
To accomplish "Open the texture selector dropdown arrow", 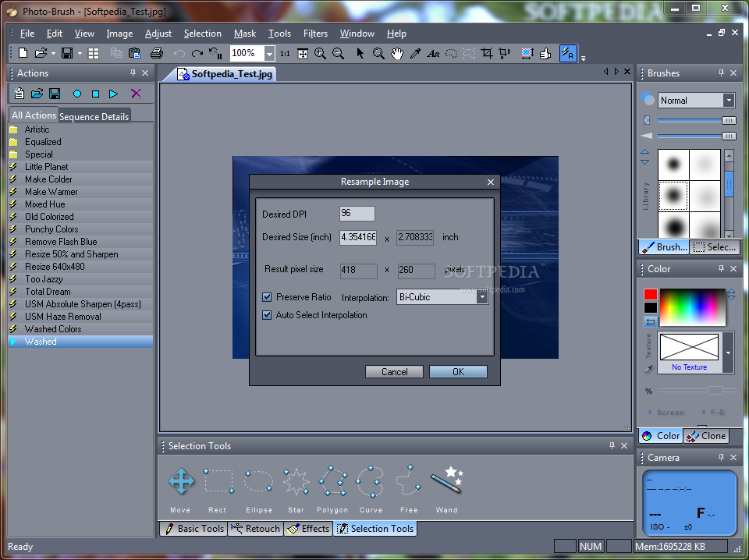I will click(728, 353).
